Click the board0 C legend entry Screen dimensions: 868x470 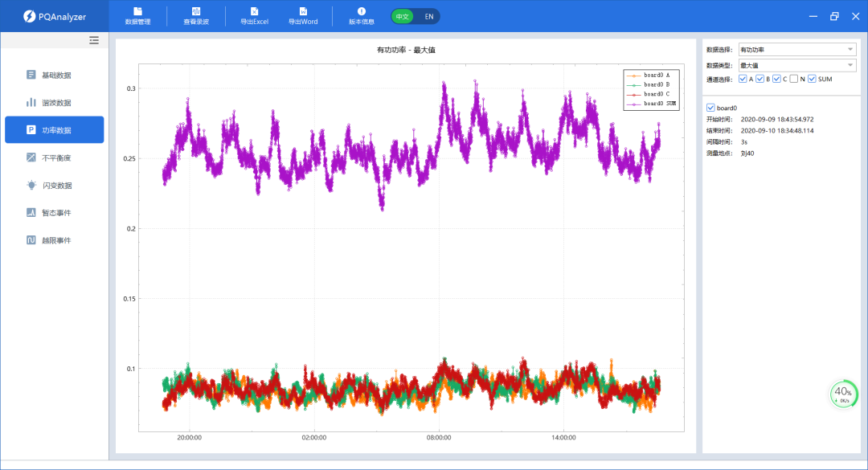tap(649, 94)
